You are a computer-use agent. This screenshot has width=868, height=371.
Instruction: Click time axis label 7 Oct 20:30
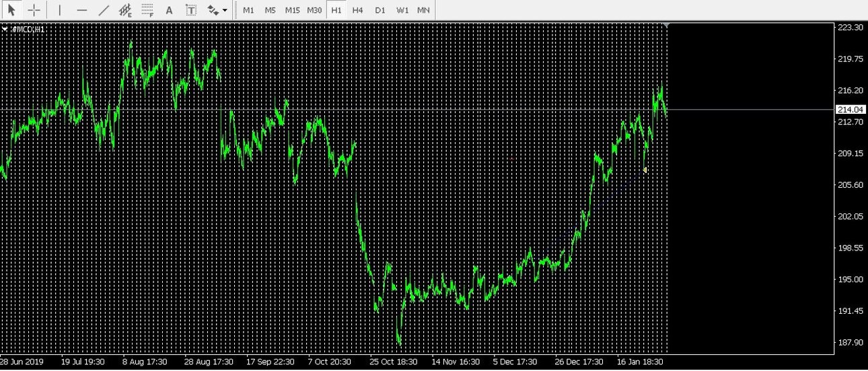point(330,362)
